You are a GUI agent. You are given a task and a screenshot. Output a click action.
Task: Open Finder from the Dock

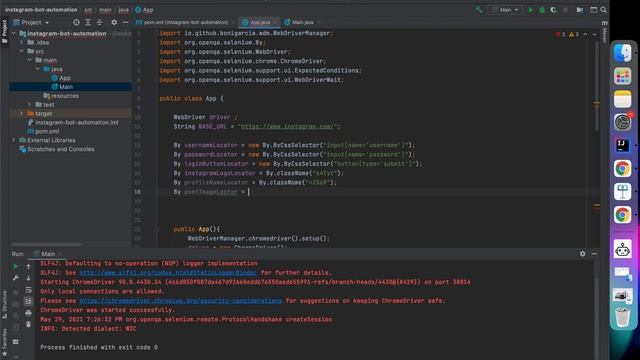[622, 53]
